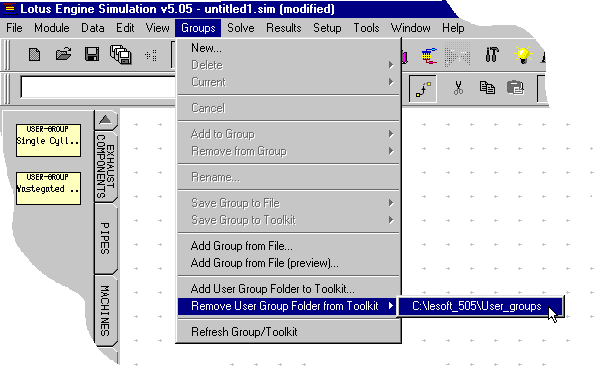Click the toolkit tabs scroll-up arrow
The image size is (605, 381).
click(105, 120)
